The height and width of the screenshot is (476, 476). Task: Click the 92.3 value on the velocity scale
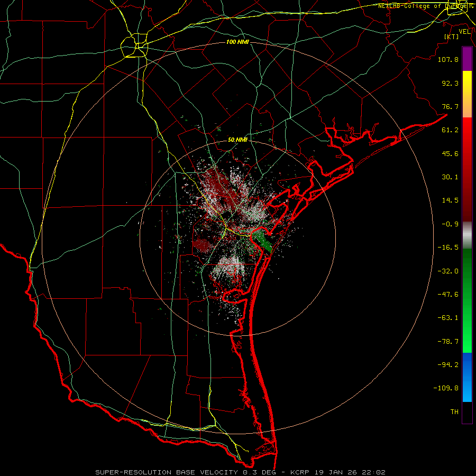coord(450,83)
